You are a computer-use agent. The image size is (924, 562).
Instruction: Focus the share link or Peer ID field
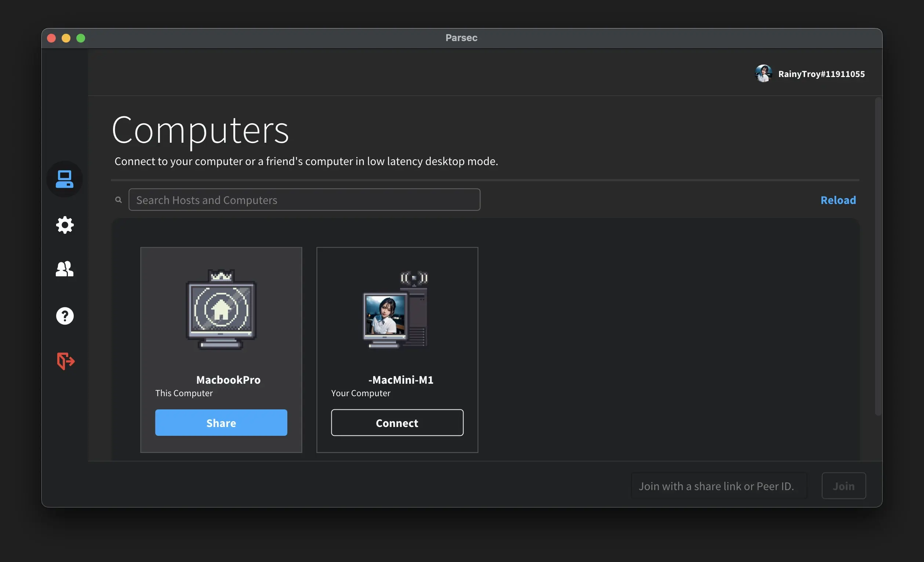pyautogui.click(x=719, y=486)
